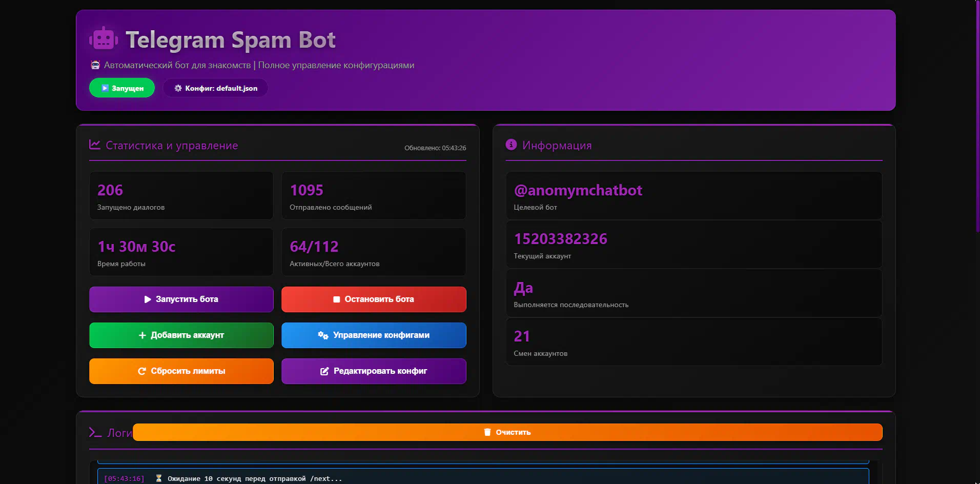Click the pencil icon on Редактировать конфиг
Image resolution: width=980 pixels, height=484 pixels.
coord(324,371)
